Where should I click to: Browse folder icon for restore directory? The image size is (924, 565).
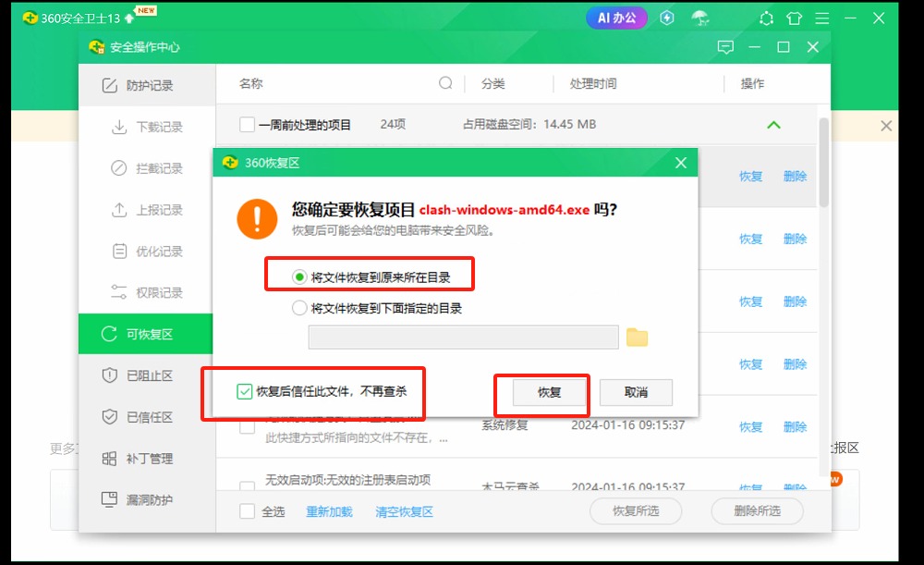637,338
